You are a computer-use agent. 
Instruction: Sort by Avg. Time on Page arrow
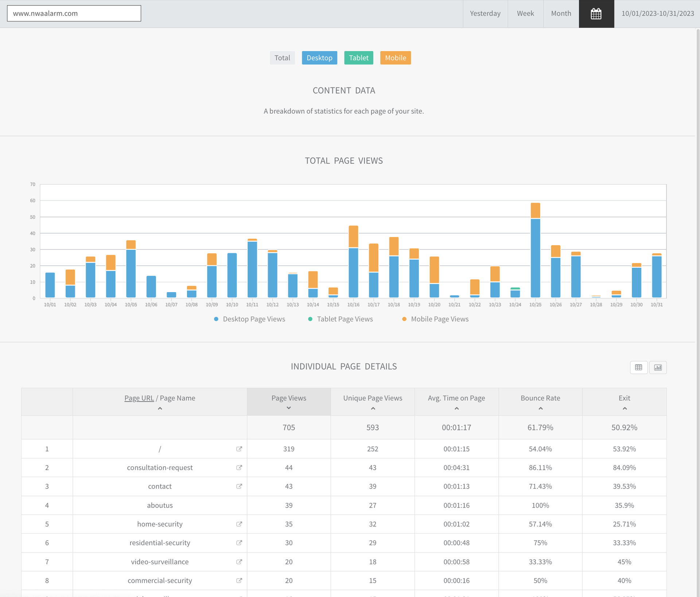click(x=456, y=408)
